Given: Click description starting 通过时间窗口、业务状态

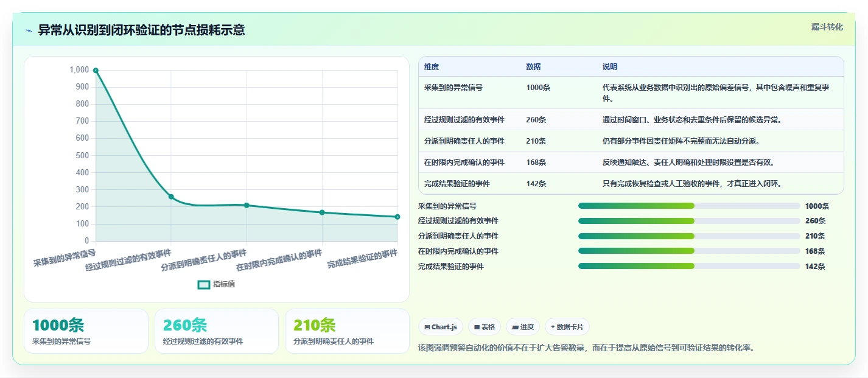Looking at the screenshot, I should (692, 120).
